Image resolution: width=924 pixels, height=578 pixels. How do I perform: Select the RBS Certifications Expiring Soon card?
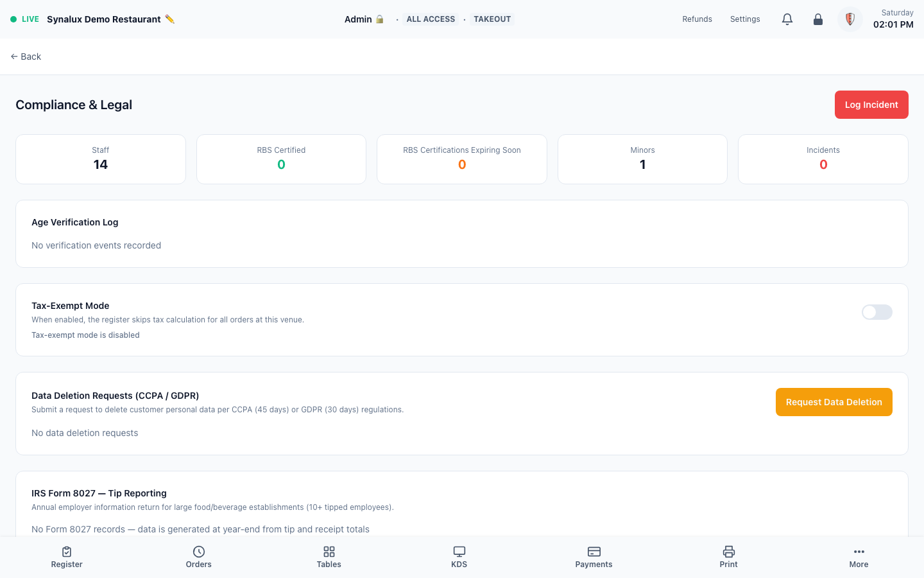(x=462, y=159)
